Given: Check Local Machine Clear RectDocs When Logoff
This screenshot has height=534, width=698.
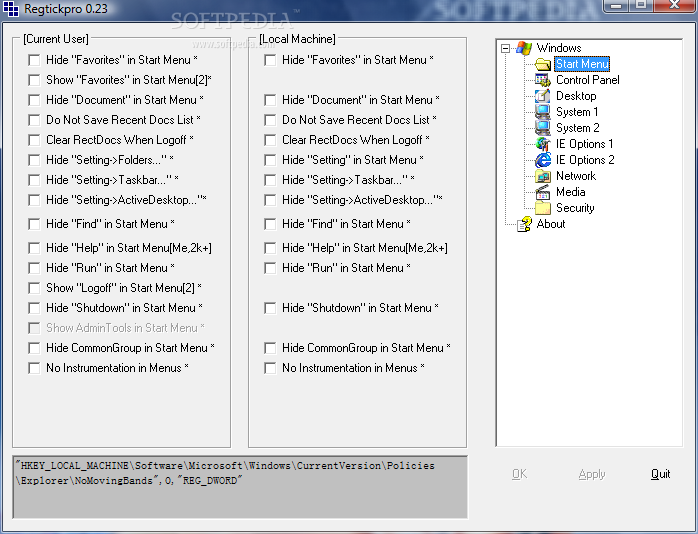Looking at the screenshot, I should click(x=270, y=140).
